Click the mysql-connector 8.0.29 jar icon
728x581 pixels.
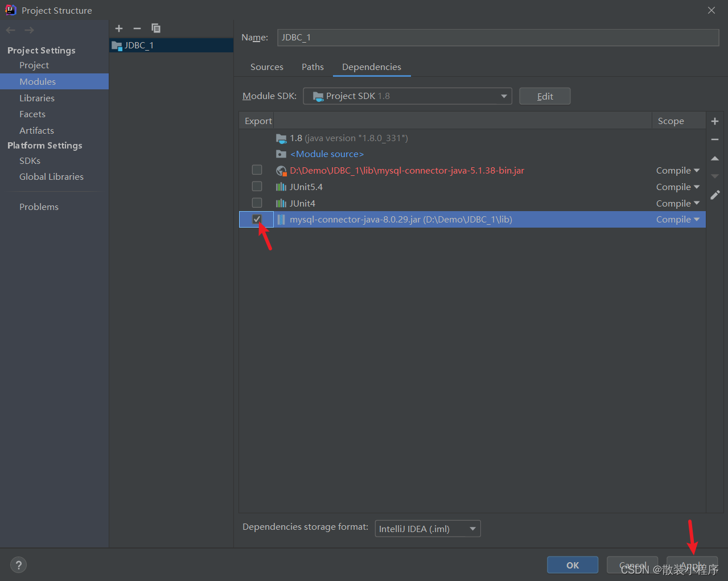(x=281, y=220)
